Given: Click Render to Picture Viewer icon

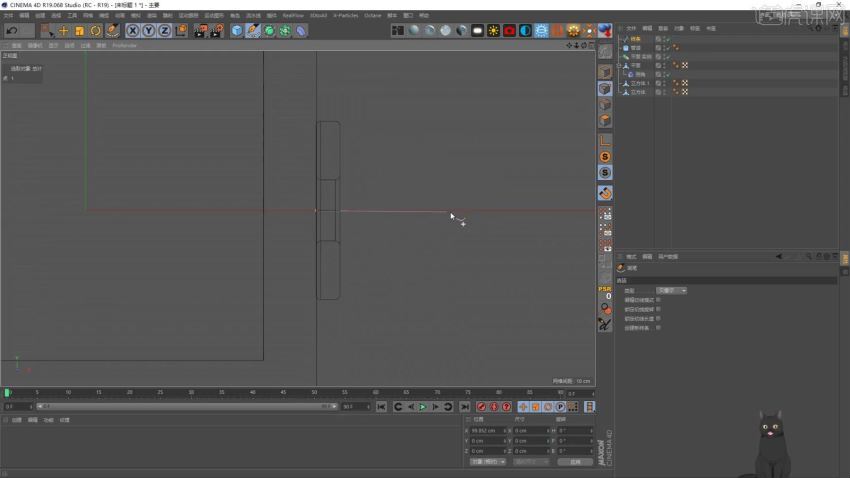Looking at the screenshot, I should click(216, 30).
